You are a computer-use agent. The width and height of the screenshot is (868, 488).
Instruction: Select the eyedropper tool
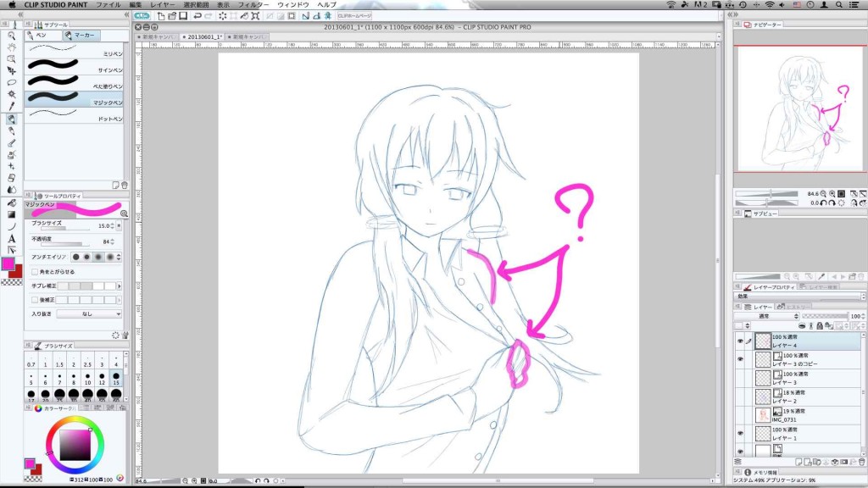[12, 107]
